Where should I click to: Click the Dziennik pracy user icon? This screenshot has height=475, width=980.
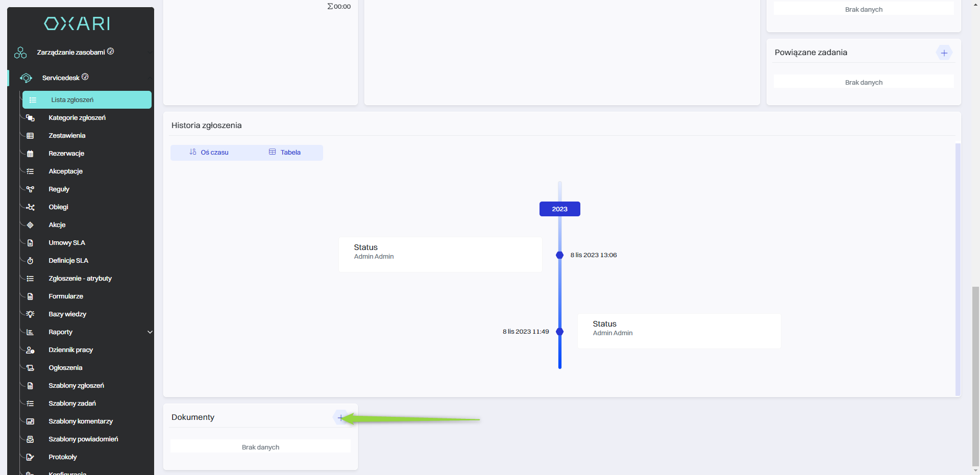coord(30,350)
